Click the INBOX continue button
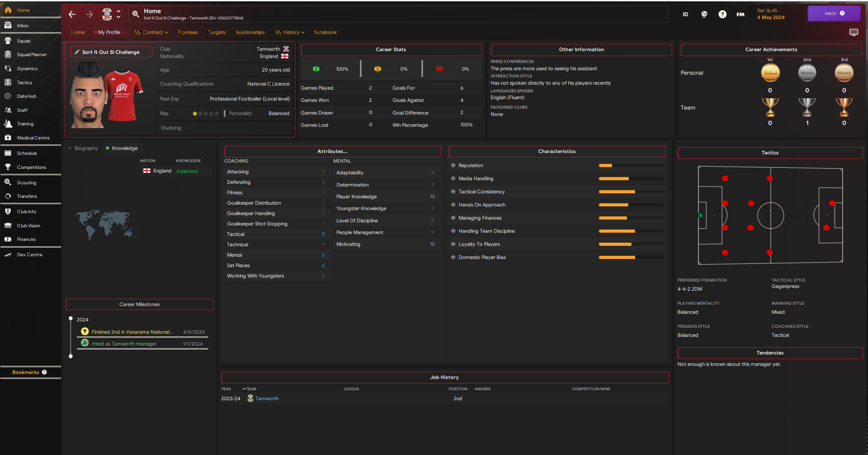This screenshot has width=868, height=455. point(834,14)
